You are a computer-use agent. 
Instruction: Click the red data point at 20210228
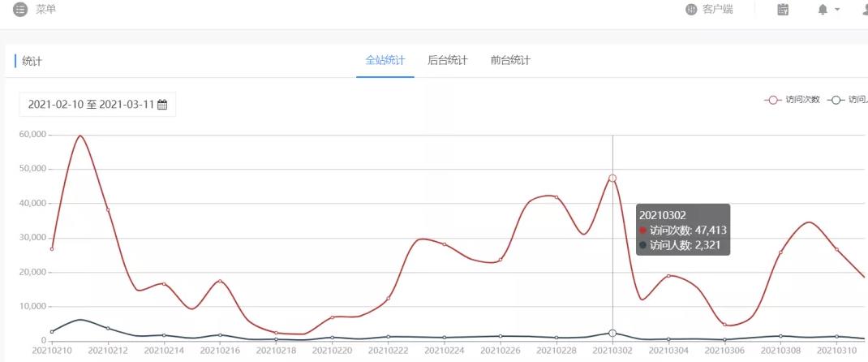point(556,197)
